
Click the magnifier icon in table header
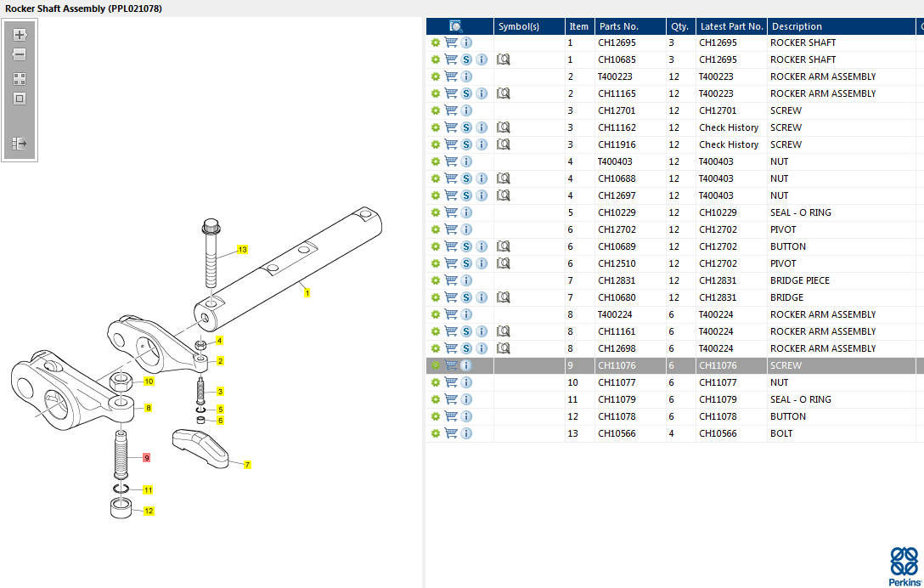(x=456, y=26)
